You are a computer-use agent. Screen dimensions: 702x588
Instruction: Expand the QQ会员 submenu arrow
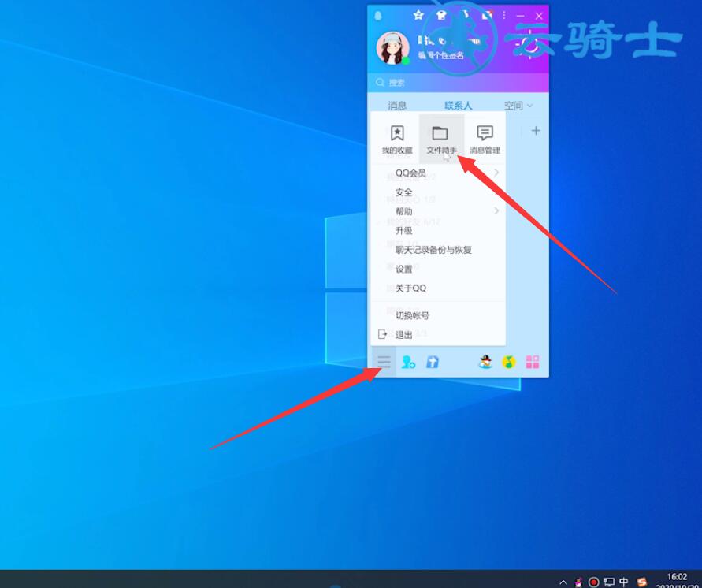coord(496,173)
